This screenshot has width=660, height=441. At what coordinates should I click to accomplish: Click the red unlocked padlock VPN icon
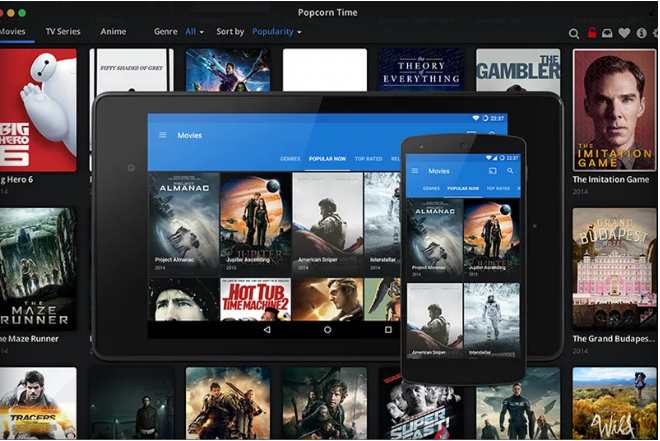pyautogui.click(x=592, y=33)
